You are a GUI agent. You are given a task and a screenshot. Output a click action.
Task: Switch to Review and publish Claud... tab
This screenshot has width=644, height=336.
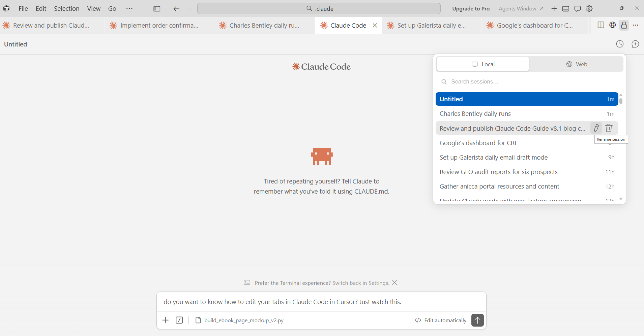pos(52,25)
